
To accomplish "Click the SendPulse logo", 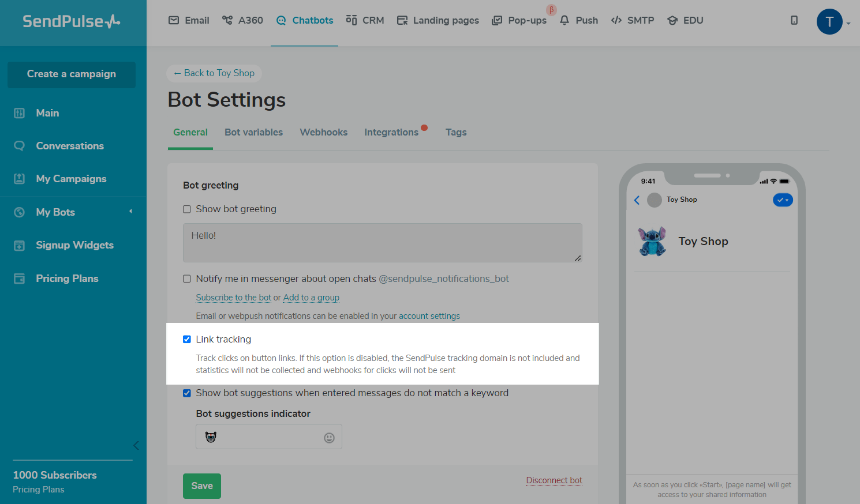I will point(72,21).
